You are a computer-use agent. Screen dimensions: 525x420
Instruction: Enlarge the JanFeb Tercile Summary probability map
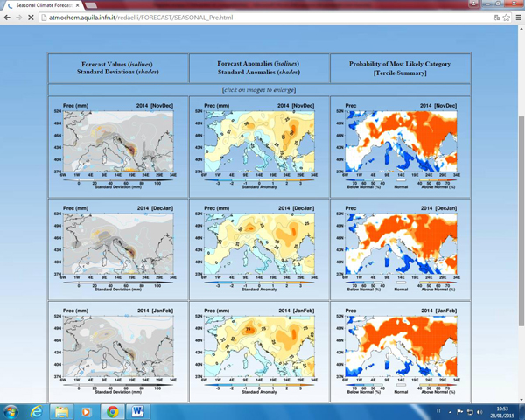(x=400, y=350)
